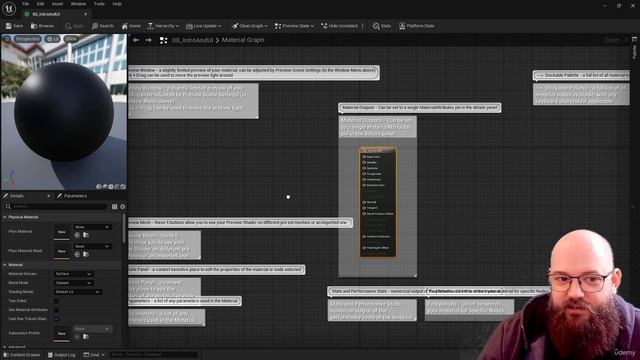Image resolution: width=640 pixels, height=360 pixels.
Task: Toggle Cast Ray Traced Shadows checkbox
Action: [57, 319]
